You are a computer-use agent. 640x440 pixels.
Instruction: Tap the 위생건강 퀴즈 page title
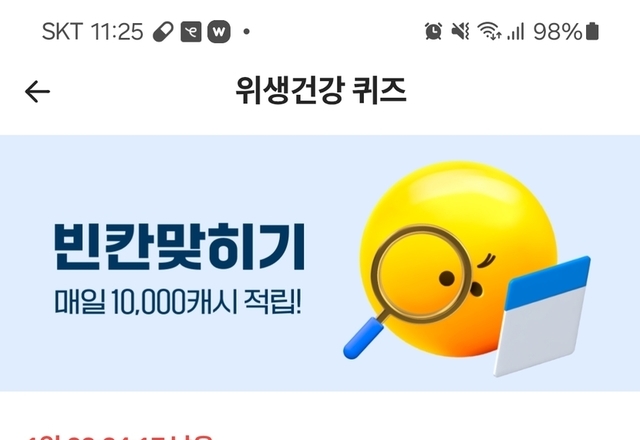pyautogui.click(x=321, y=90)
